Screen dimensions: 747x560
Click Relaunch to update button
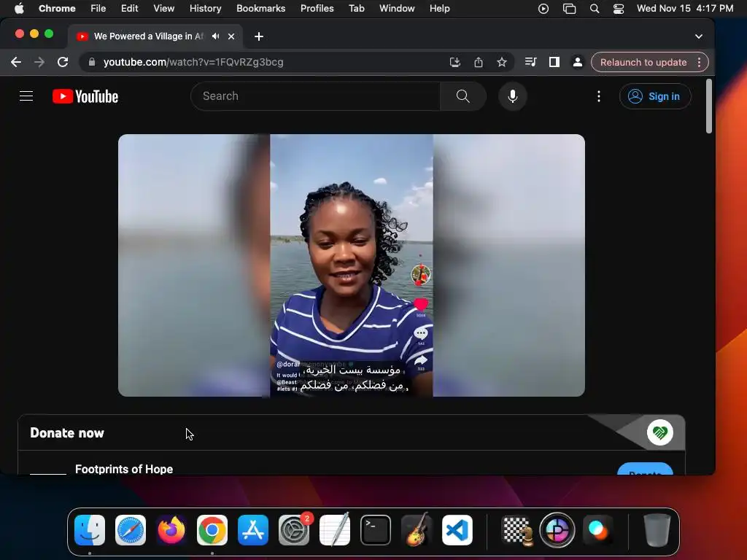[x=643, y=63]
